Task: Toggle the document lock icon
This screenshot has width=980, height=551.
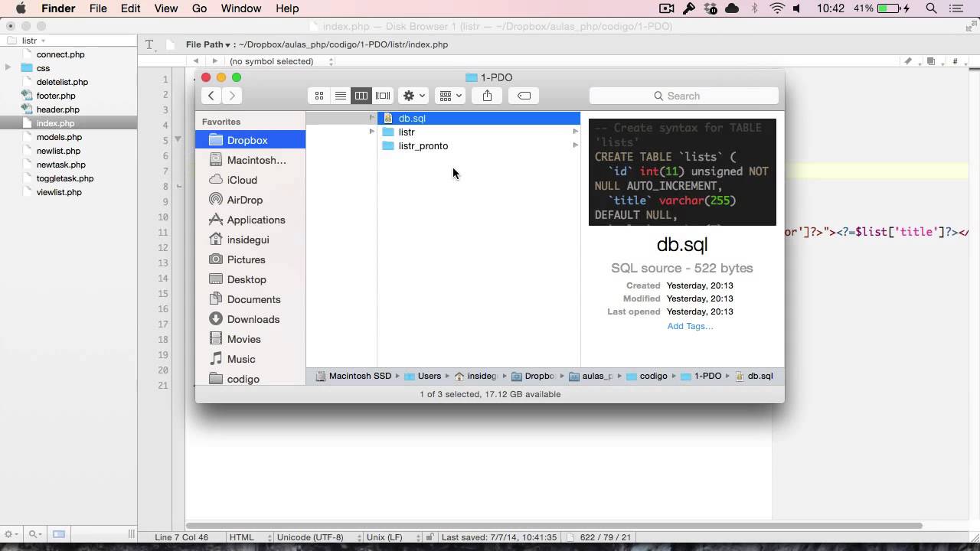Action: 430,537
